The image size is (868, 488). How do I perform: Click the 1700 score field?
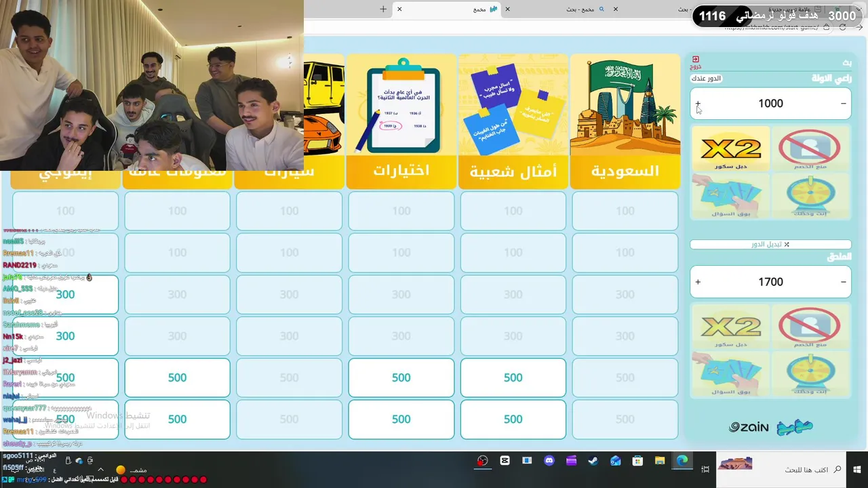click(770, 282)
